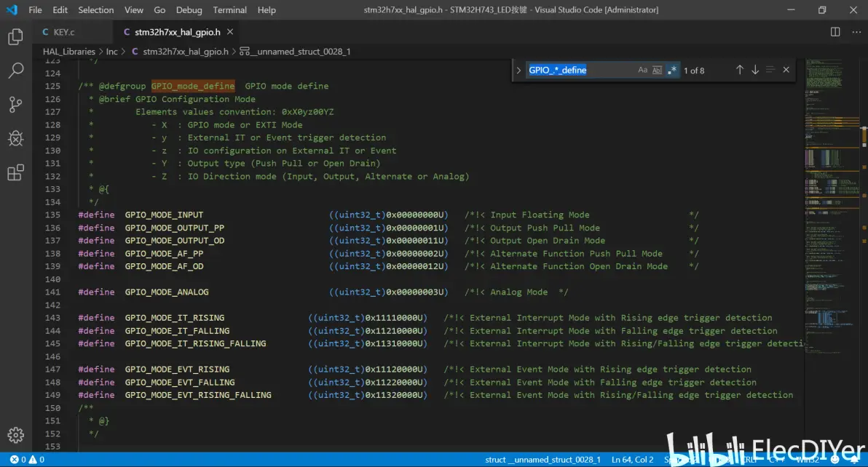The width and height of the screenshot is (868, 467).
Task: Go to previous find match arrow
Action: point(739,70)
